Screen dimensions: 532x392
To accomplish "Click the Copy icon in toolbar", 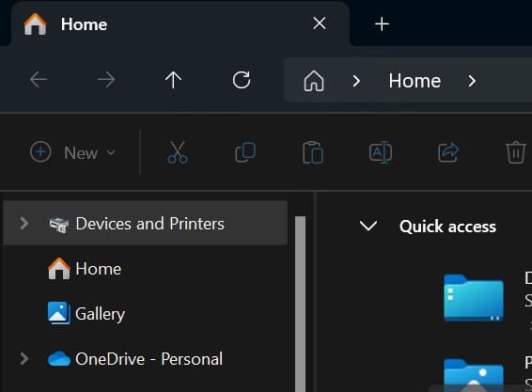I will 245,152.
